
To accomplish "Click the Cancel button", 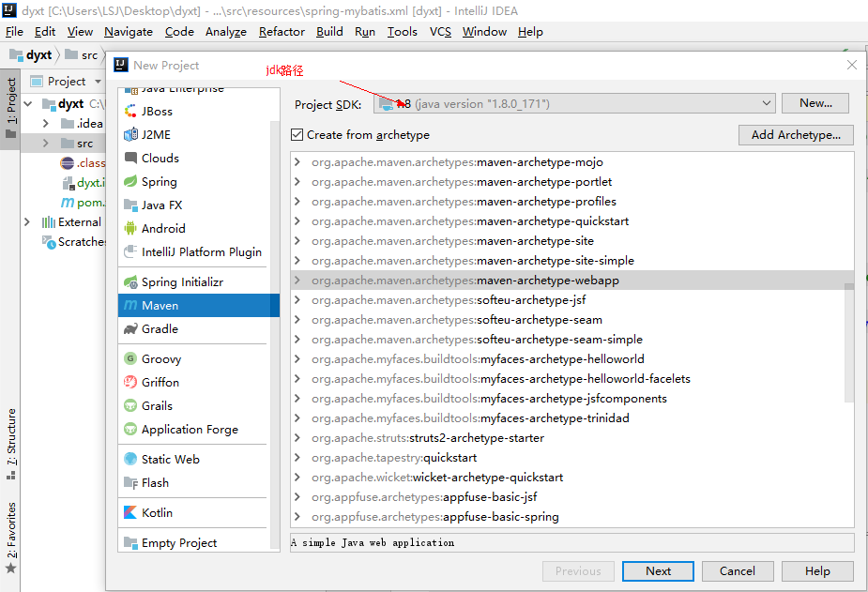I will coord(738,571).
